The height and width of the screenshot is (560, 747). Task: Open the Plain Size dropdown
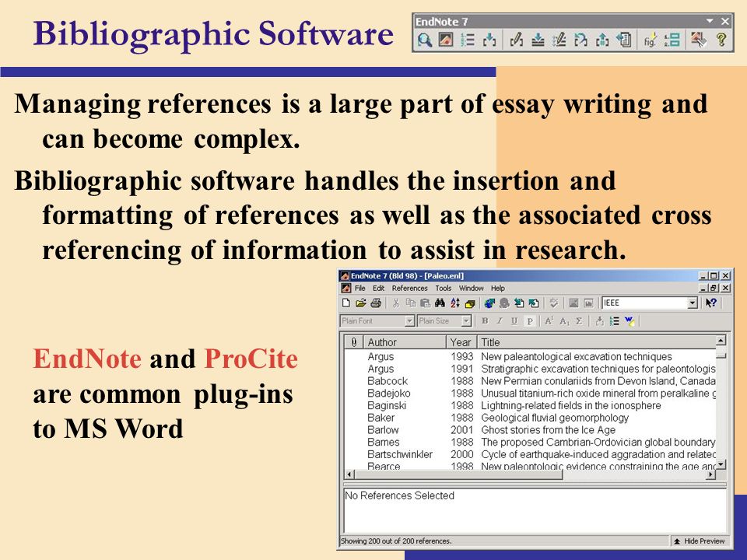click(466, 321)
